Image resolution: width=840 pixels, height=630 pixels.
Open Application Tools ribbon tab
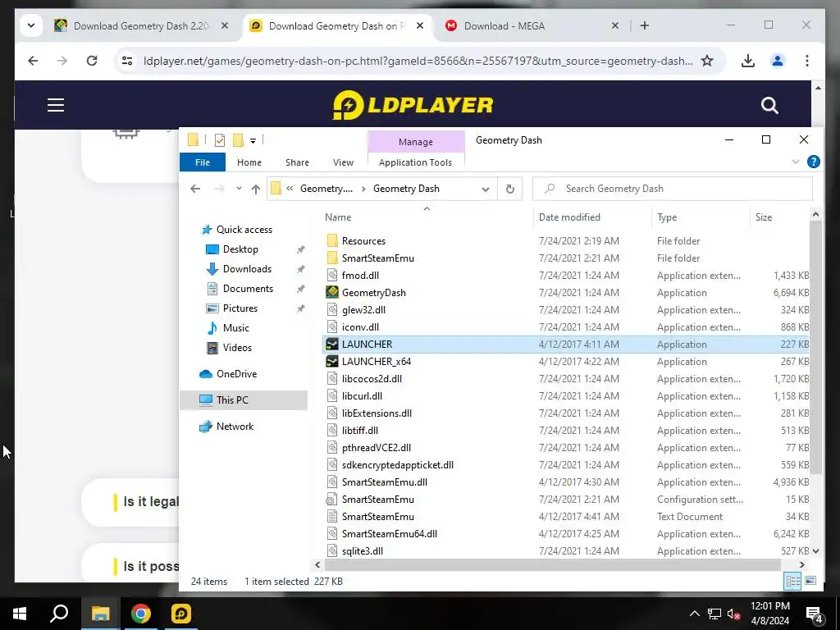(415, 162)
